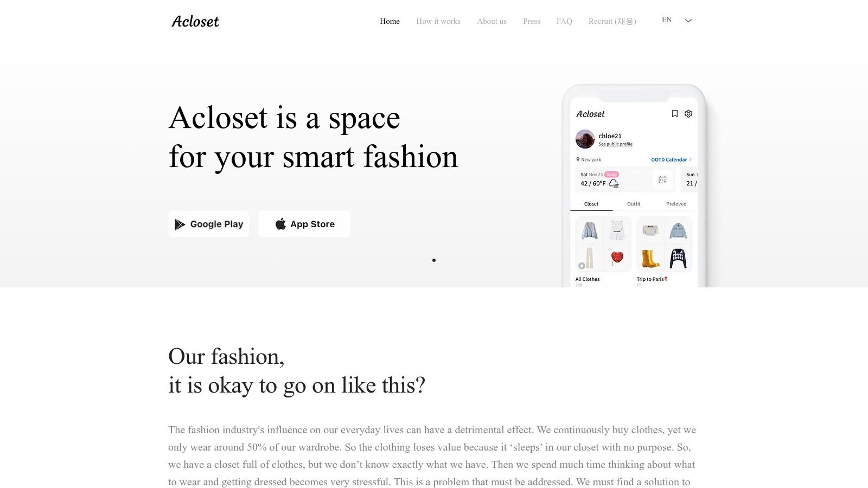Screen dimensions: 868x488
Task: Open the Preloved tab in the mockup
Action: tap(676, 204)
